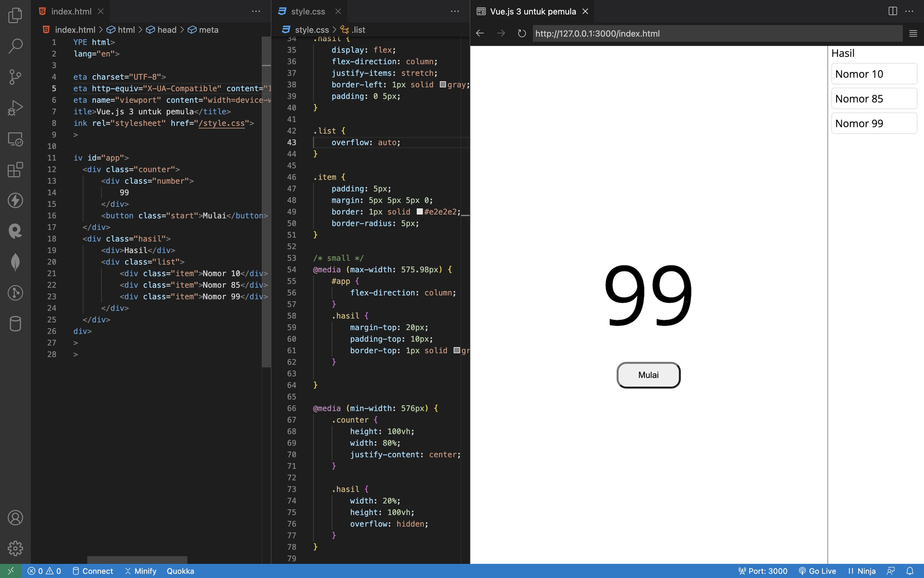Click the Quokka status bar item

pyautogui.click(x=180, y=571)
